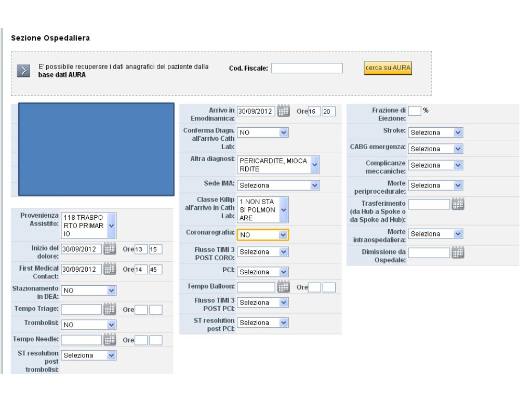Image resolution: width=532 pixels, height=399 pixels.
Task: Click First Medical Contact hour field showing 14
Action: pyautogui.click(x=141, y=270)
